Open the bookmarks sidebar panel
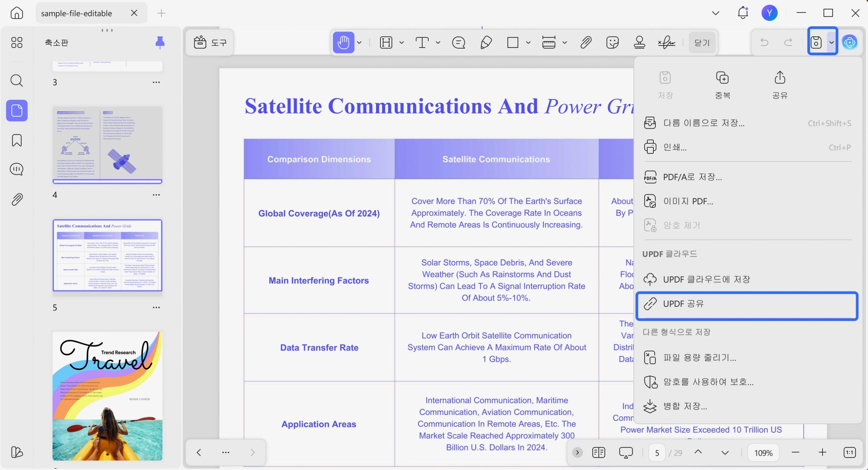 pos(17,140)
